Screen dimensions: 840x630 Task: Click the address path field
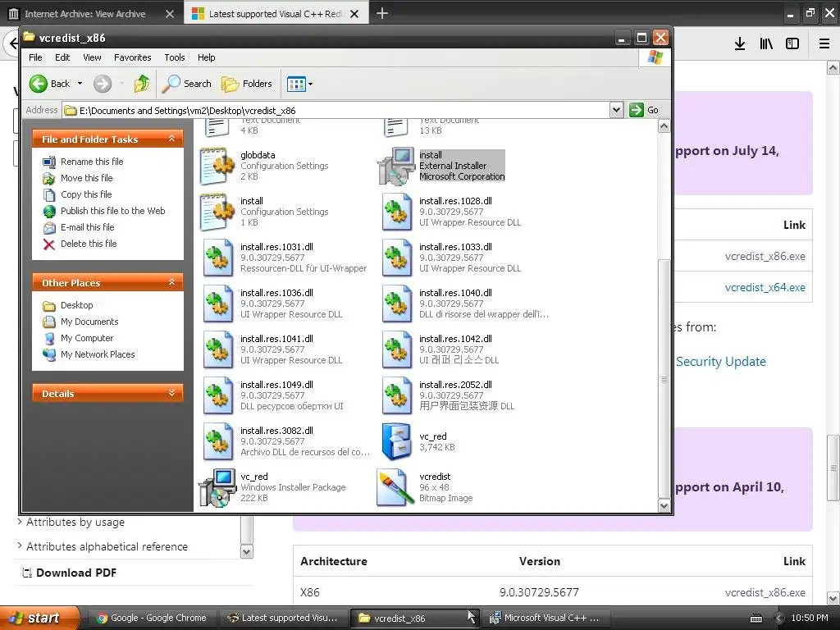336,111
